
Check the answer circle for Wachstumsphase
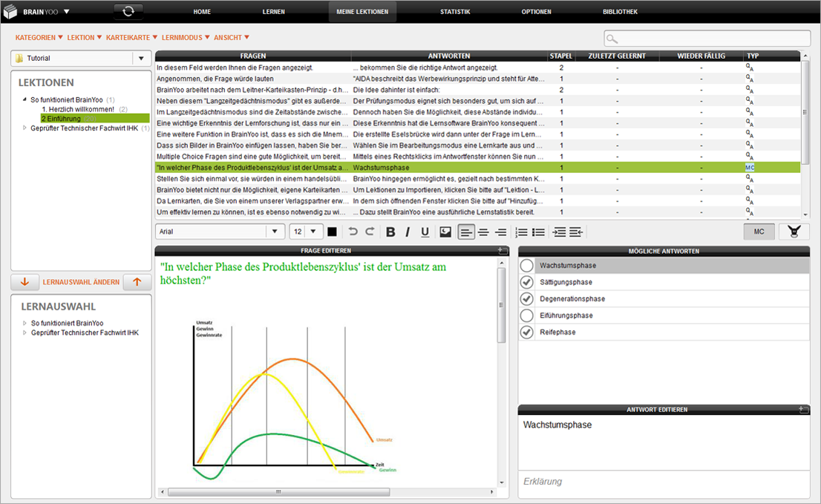click(526, 266)
